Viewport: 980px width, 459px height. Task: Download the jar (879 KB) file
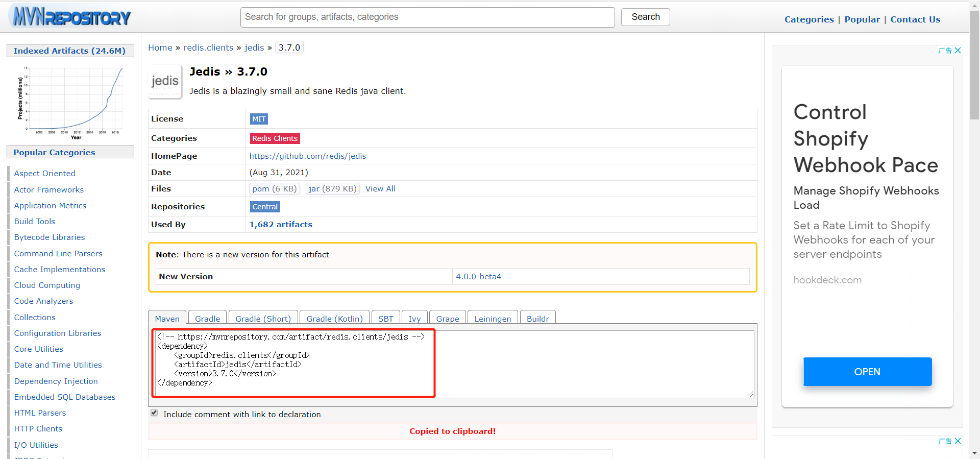coord(332,189)
